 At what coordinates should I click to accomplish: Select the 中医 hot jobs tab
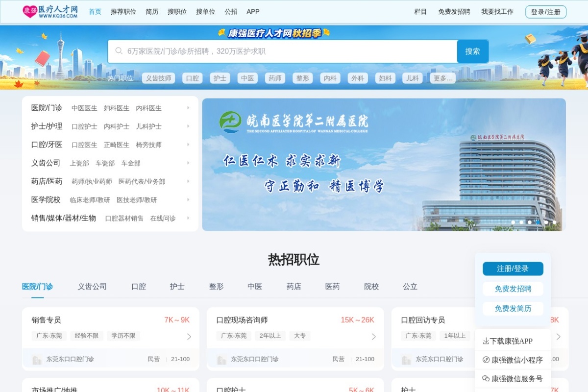point(255,287)
